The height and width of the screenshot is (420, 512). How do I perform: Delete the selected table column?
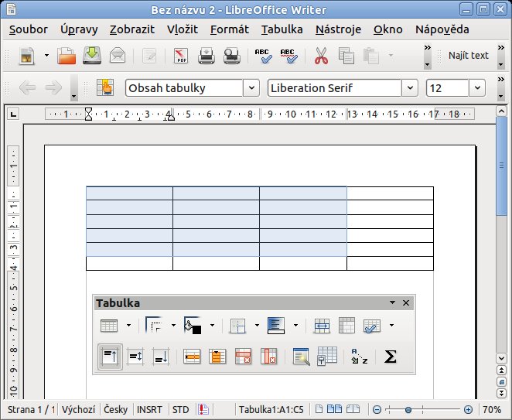click(268, 357)
